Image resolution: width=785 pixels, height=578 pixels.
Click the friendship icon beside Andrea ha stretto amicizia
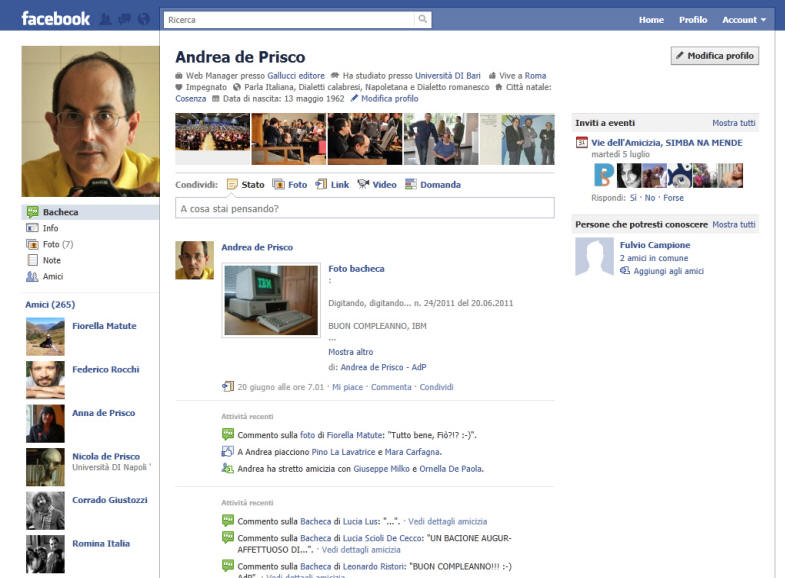point(227,468)
